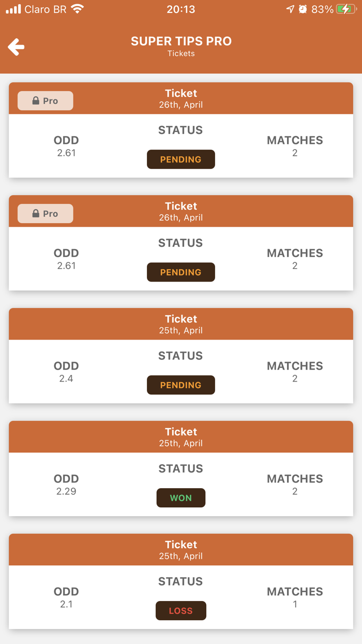The height and width of the screenshot is (644, 362).
Task: Tap the WON status badge
Action: pyautogui.click(x=180, y=497)
